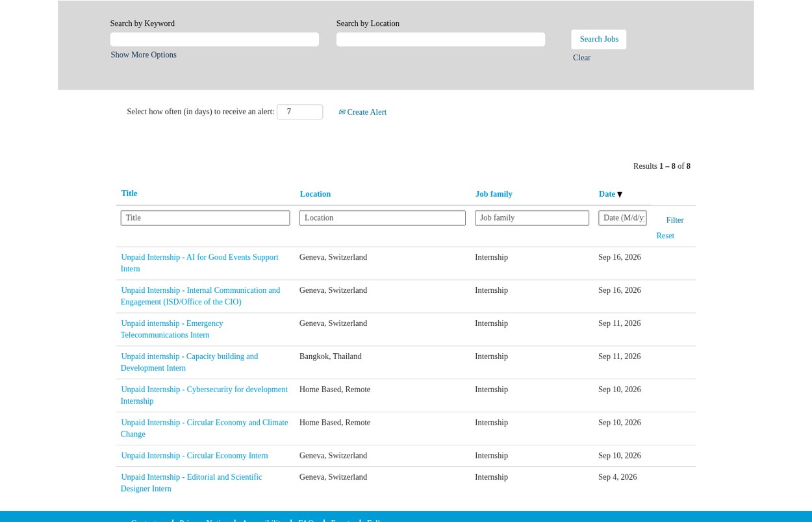This screenshot has width=812, height=522.
Task: Focus the Search by Location field
Action: tap(440, 40)
